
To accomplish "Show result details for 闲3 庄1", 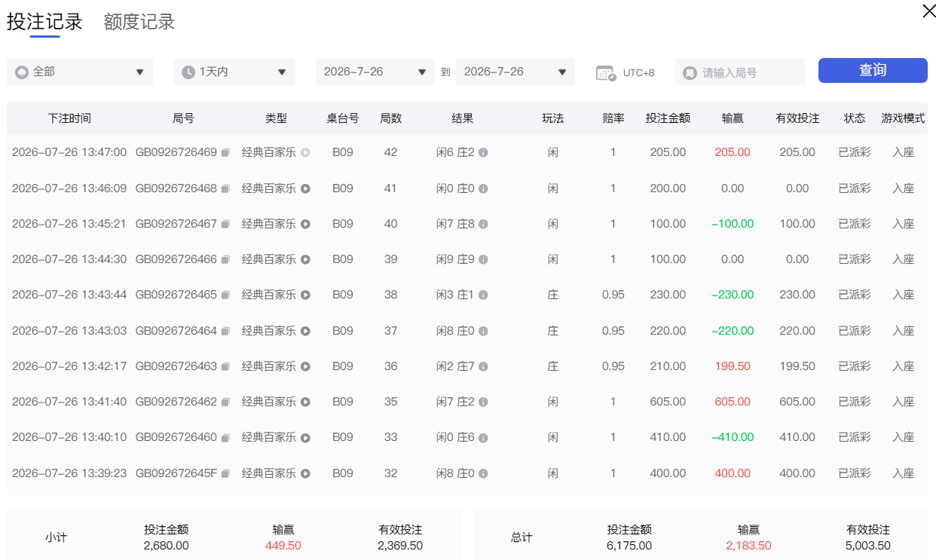I will coord(483,295).
